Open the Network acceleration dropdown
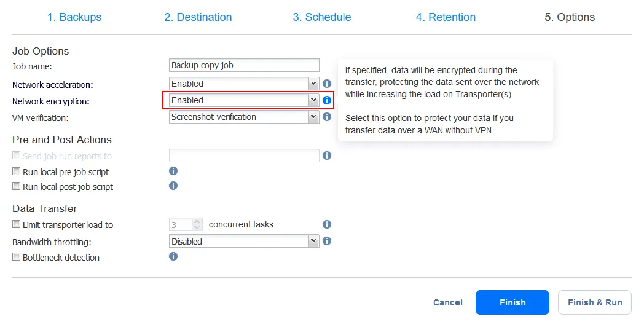The width and height of the screenshot is (644, 327). (x=244, y=84)
